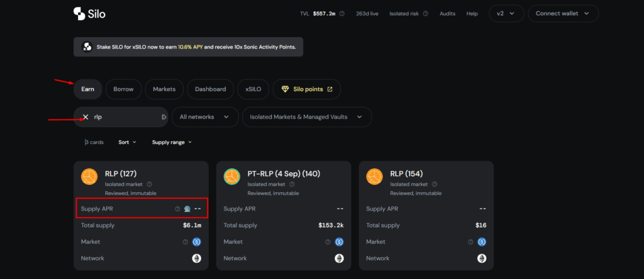The height and width of the screenshot is (279, 644).
Task: Click the PT-RLP (4 Sep) token icon
Action: [x=231, y=177]
